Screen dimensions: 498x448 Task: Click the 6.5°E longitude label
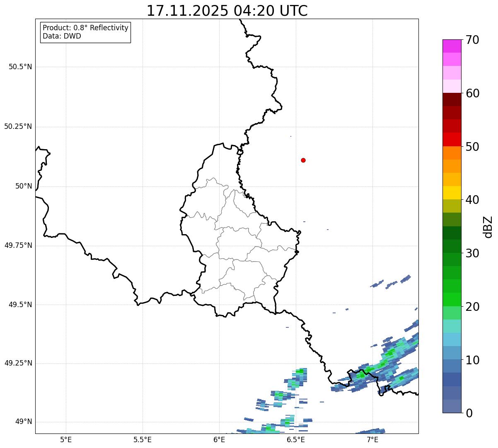pyautogui.click(x=296, y=440)
